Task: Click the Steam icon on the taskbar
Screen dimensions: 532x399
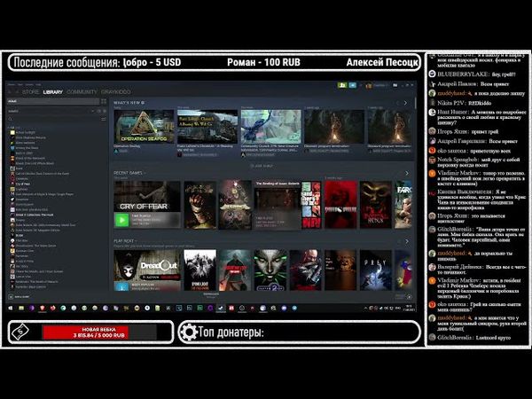Action: click(221, 308)
